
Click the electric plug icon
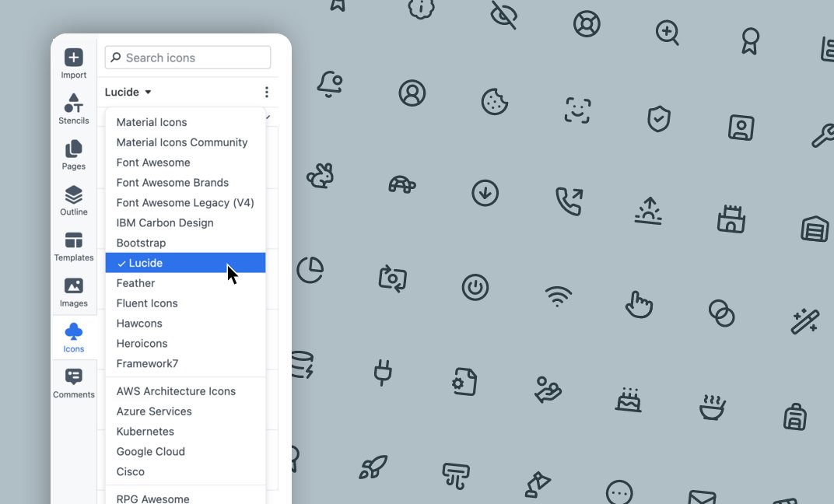[383, 372]
